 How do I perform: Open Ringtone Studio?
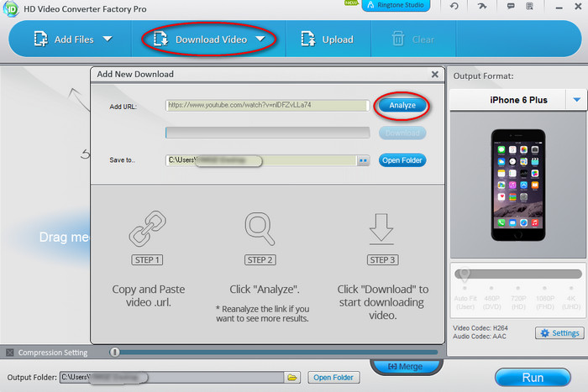coord(396,5)
